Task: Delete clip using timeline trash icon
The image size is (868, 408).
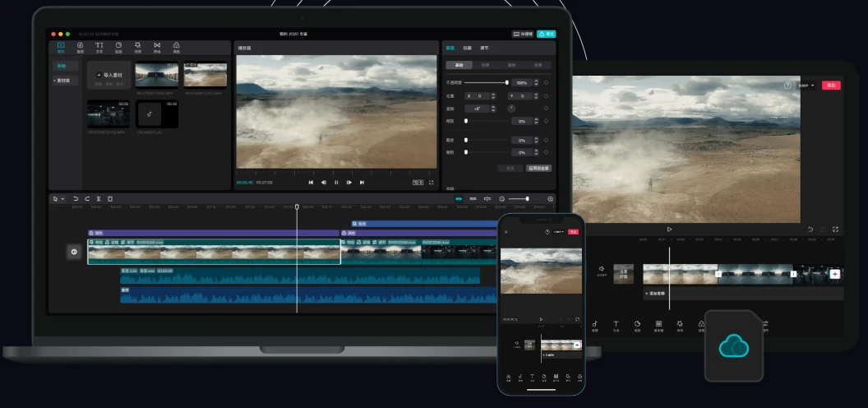Action: coord(110,199)
